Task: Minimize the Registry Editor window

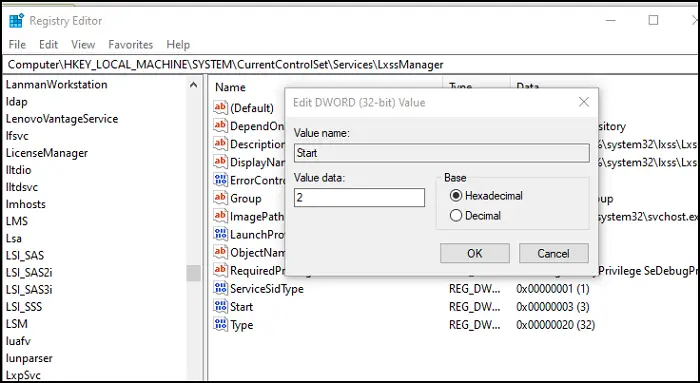Action: point(610,21)
